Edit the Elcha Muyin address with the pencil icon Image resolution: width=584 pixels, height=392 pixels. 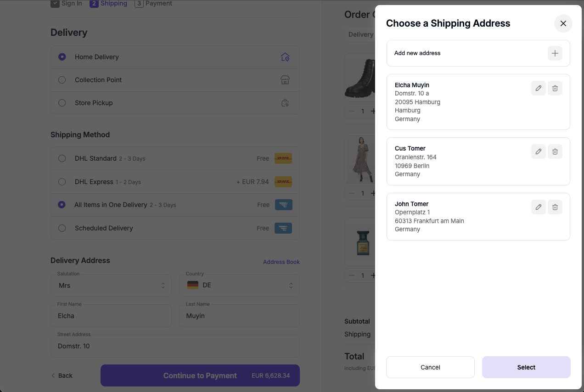tap(539, 88)
